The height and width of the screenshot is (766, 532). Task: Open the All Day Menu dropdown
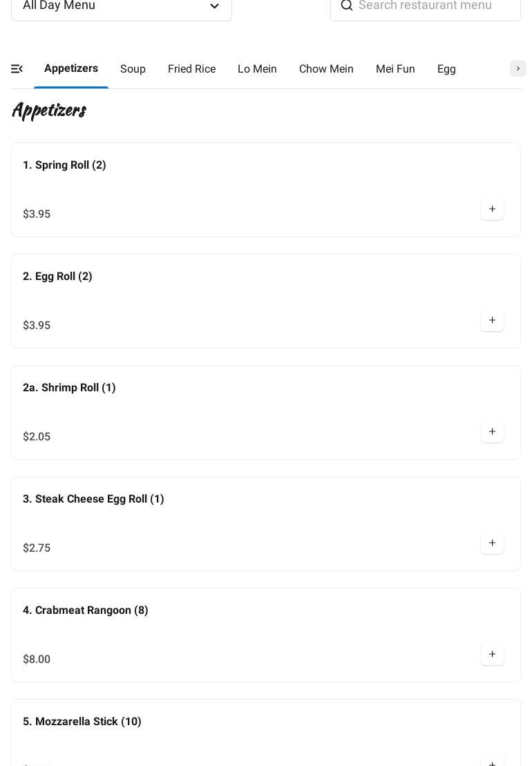tap(122, 6)
